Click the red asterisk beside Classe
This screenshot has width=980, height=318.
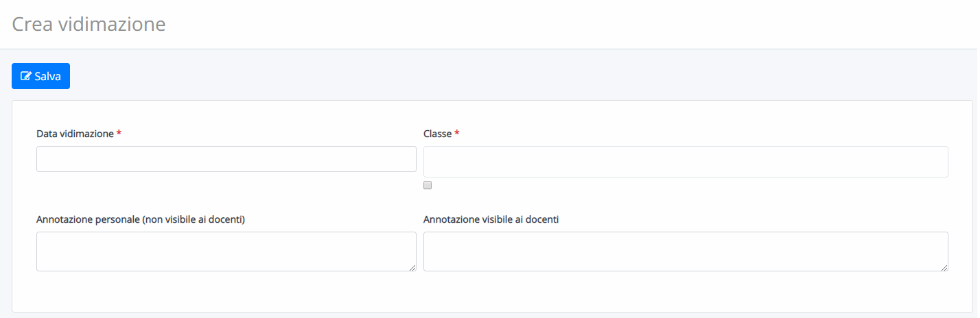click(x=457, y=133)
